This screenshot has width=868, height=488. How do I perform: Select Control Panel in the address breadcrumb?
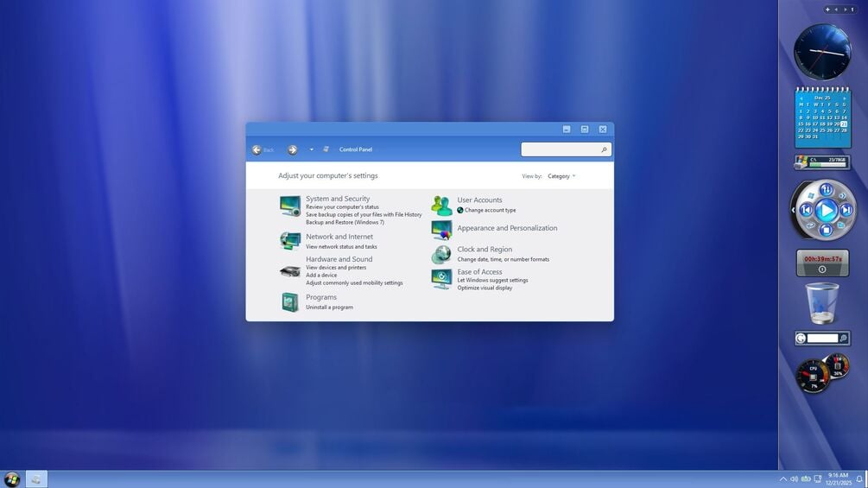coord(355,149)
